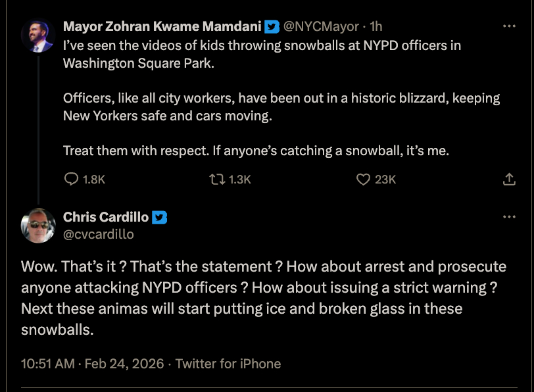Image resolution: width=534 pixels, height=392 pixels.
Task: Click the 10:51 AM Feb 24 timestamp
Action: (x=92, y=364)
